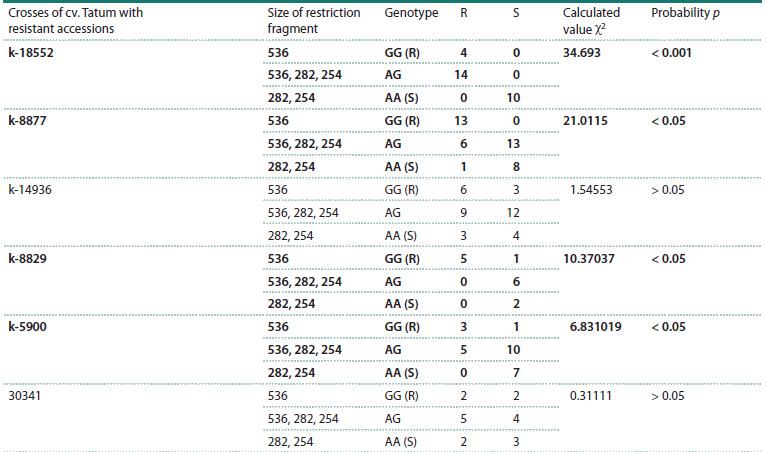
Task: Select the k-5900 accession label
Action: tap(27, 327)
